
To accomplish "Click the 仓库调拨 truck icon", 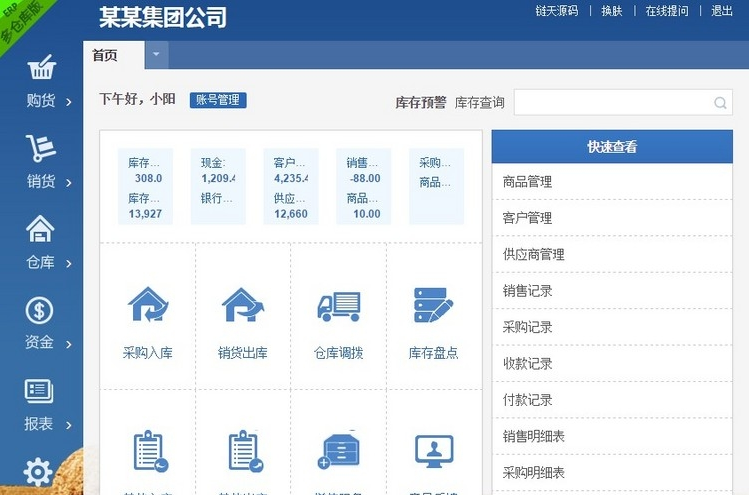I will 339,306.
